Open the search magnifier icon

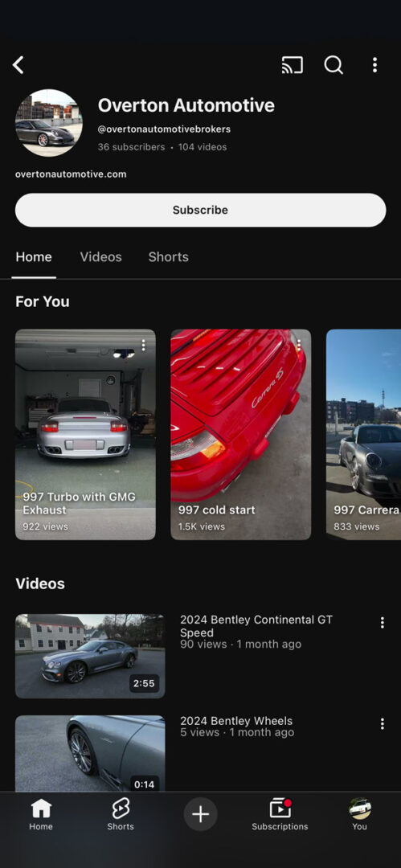pyautogui.click(x=333, y=65)
